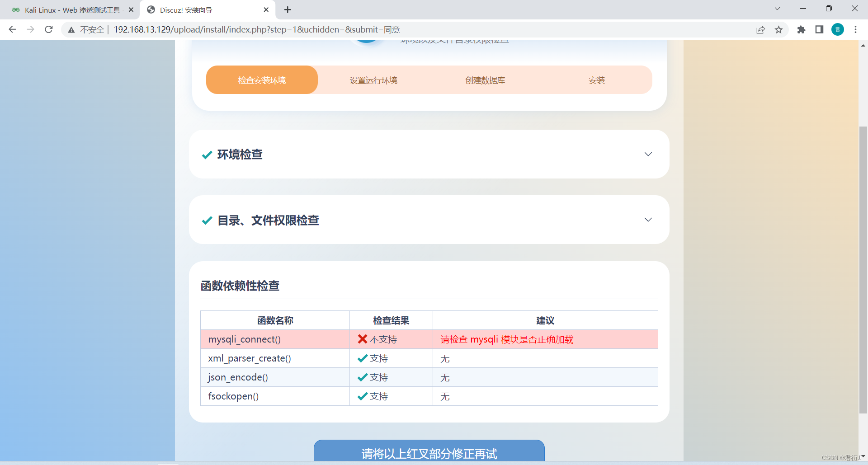
Task: Switch to the Kali Linux tab
Action: pos(71,9)
